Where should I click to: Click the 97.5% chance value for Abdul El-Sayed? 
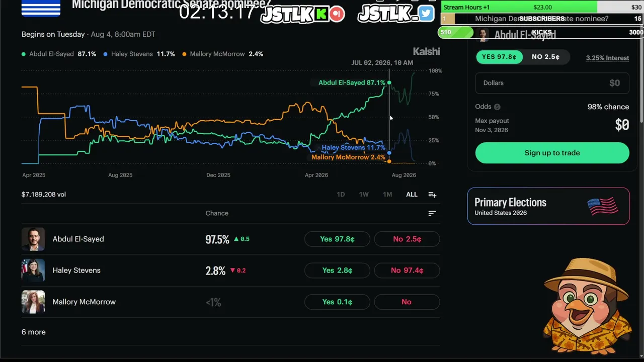coord(217,239)
